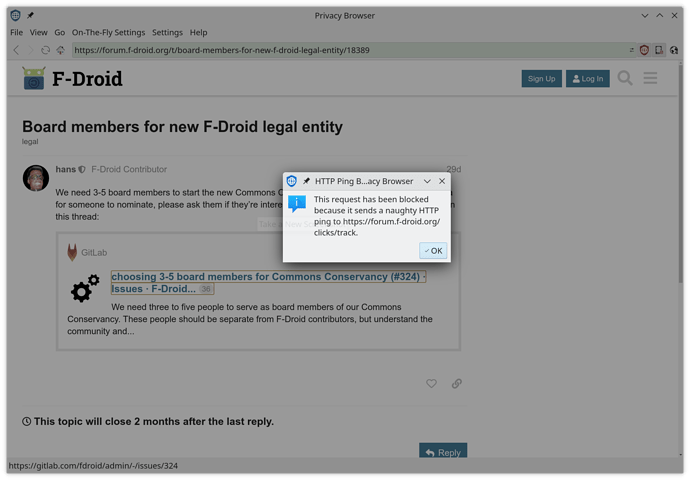
Task: Navigate forward with the forward arrow
Action: point(30,50)
